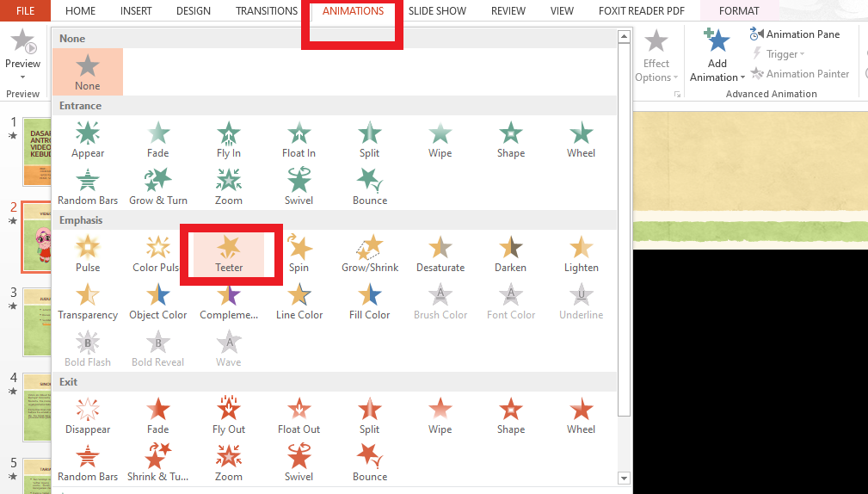This screenshot has height=494, width=868.
Task: Click the Animation Painter button
Action: [799, 74]
